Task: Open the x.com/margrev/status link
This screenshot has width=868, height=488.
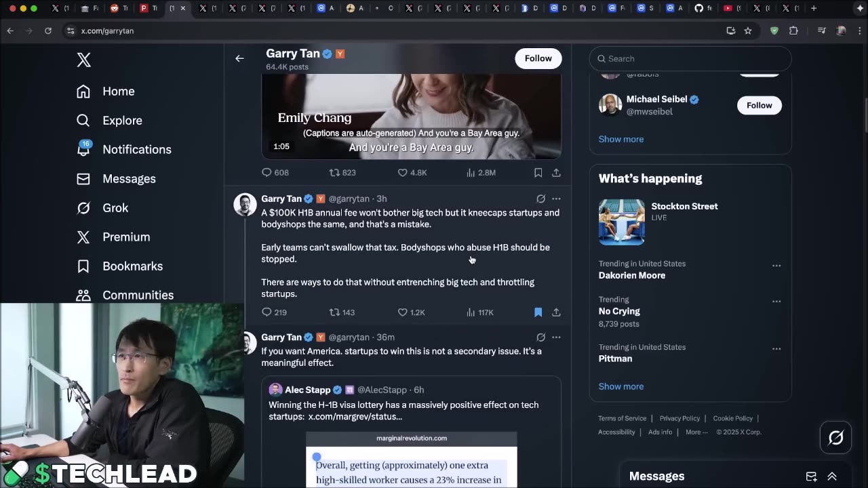Action: point(355,417)
